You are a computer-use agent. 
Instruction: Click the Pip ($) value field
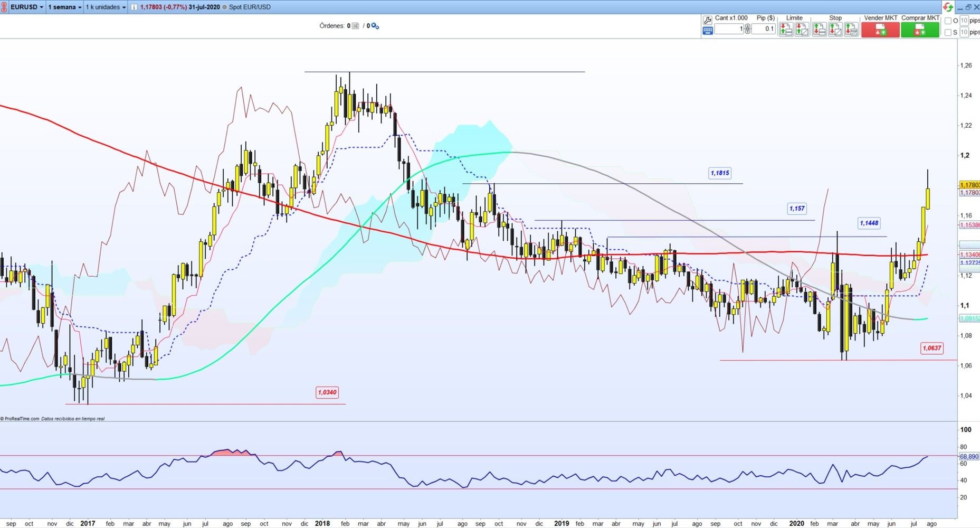point(763,29)
